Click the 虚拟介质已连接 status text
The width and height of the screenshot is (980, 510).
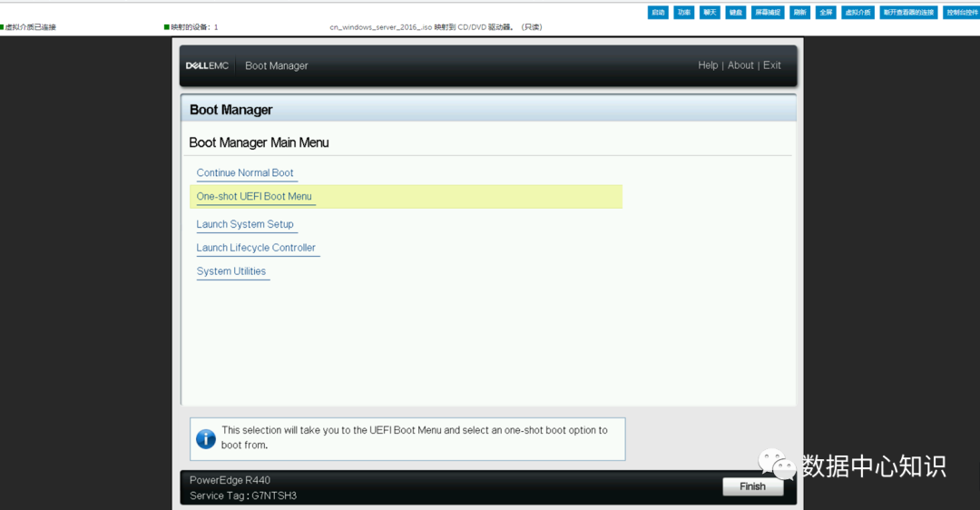30,27
